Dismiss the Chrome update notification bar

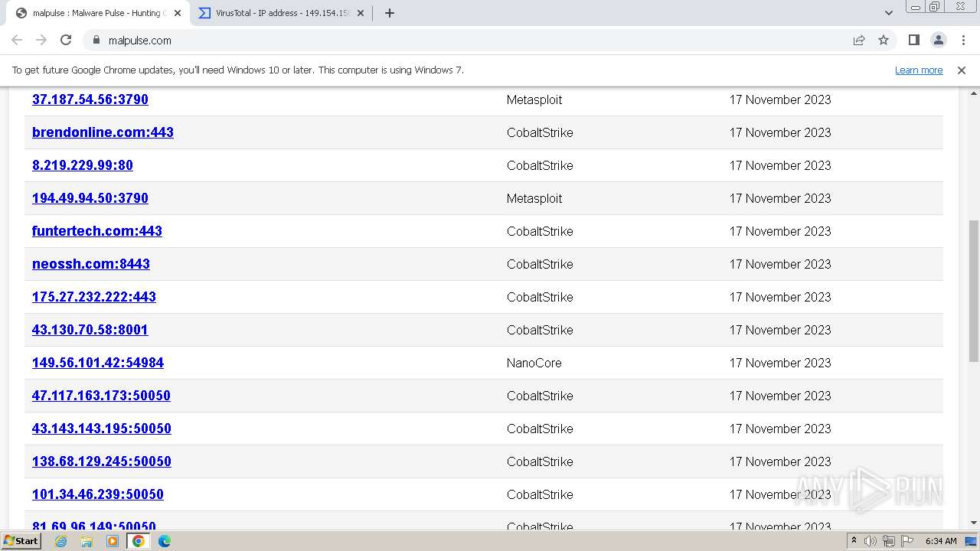click(x=962, y=70)
